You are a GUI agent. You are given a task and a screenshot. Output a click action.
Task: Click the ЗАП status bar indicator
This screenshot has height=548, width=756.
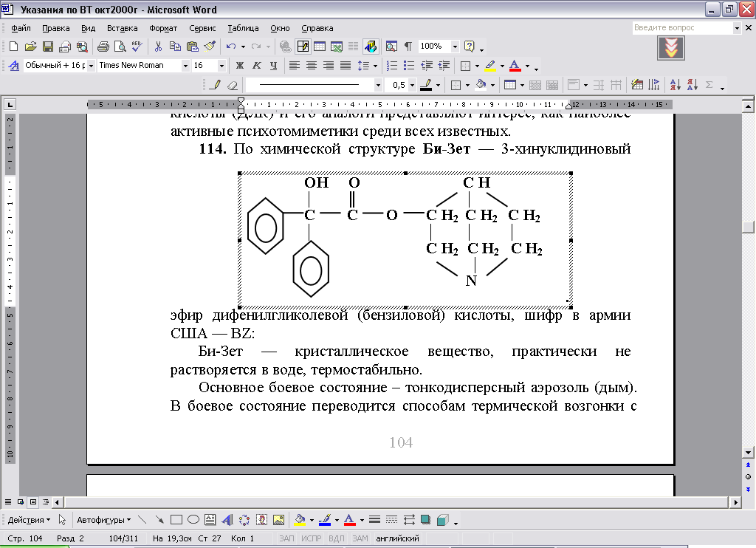[286, 538]
